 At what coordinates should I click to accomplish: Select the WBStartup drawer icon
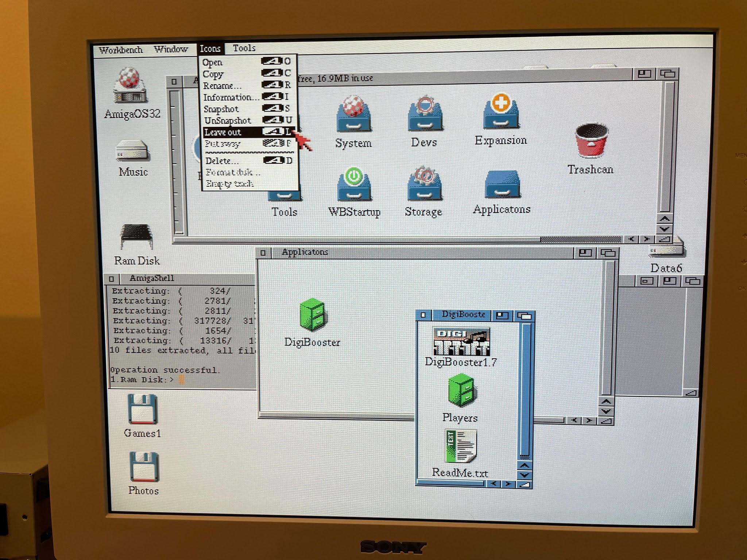tap(354, 184)
